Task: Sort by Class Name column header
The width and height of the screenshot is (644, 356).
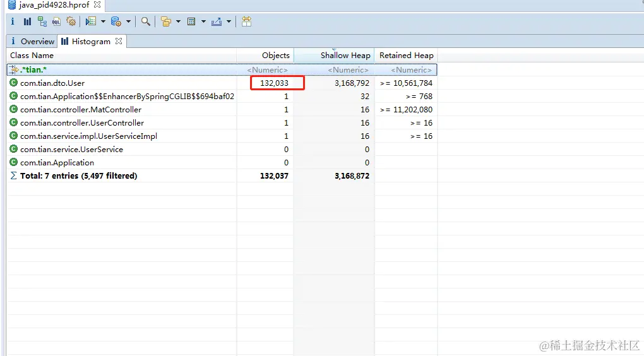Action: pyautogui.click(x=122, y=55)
